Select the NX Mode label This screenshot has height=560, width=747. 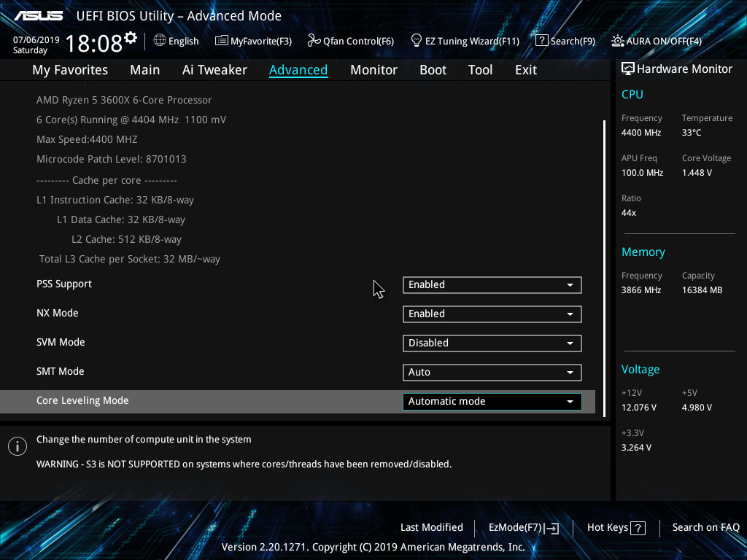57,313
